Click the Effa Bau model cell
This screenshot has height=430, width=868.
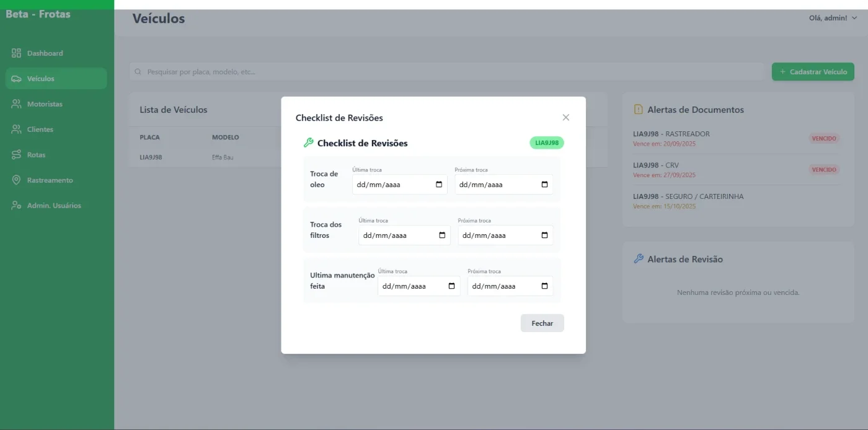click(x=223, y=157)
